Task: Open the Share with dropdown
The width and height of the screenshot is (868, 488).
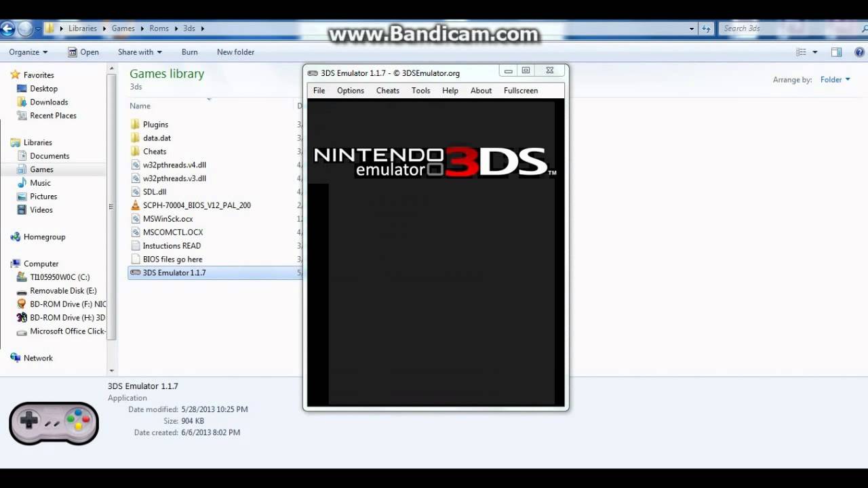Action: point(140,52)
